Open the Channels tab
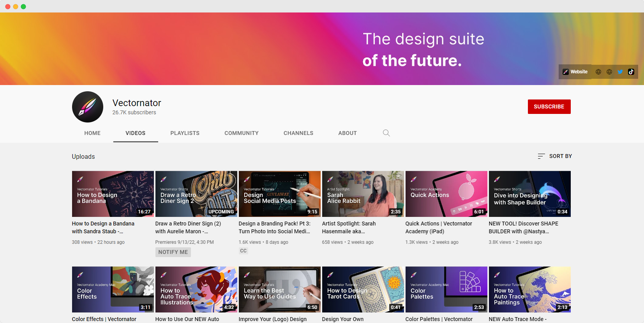 (x=298, y=133)
